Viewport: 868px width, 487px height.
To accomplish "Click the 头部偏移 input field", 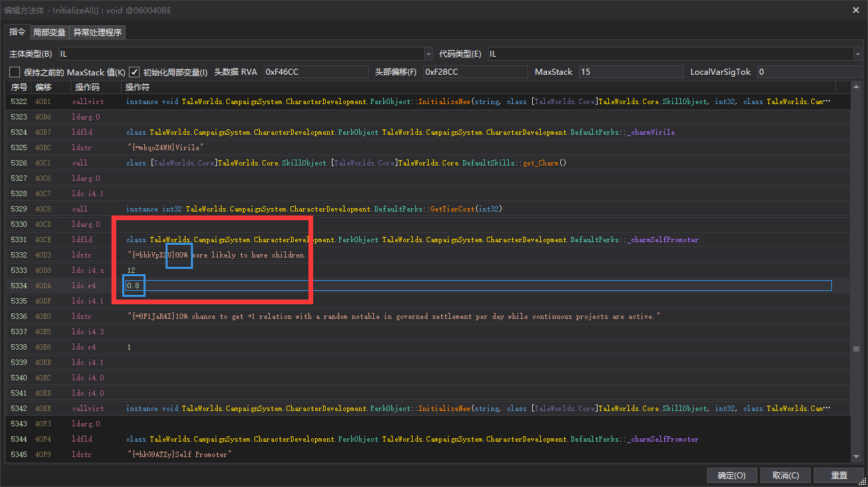I will tap(475, 71).
